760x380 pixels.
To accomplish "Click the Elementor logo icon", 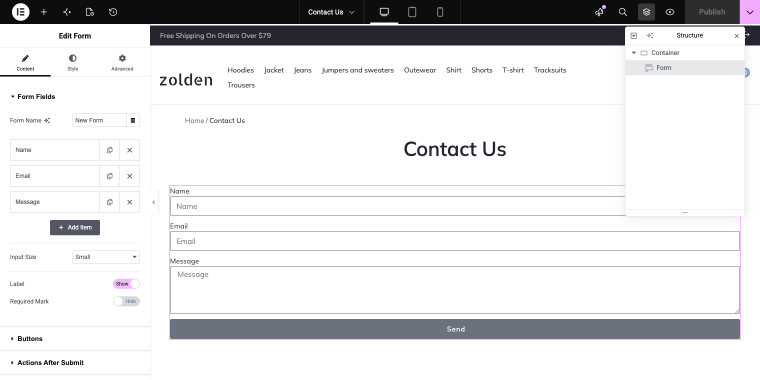I will pyautogui.click(x=21, y=12).
